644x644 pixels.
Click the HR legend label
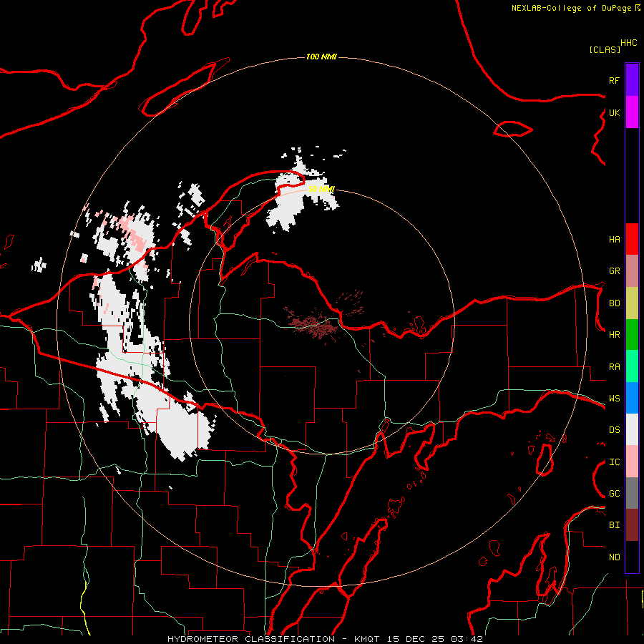(614, 335)
